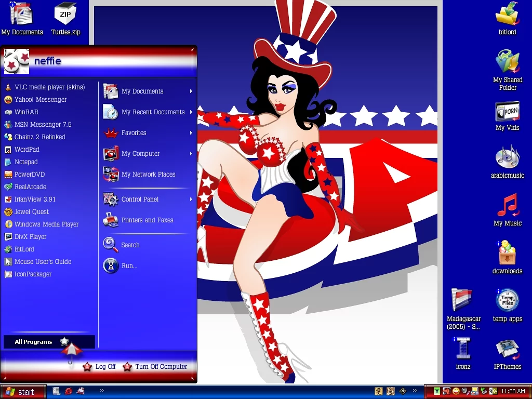Click Turn Off Computer button
The height and width of the screenshot is (399, 532).
point(155,367)
